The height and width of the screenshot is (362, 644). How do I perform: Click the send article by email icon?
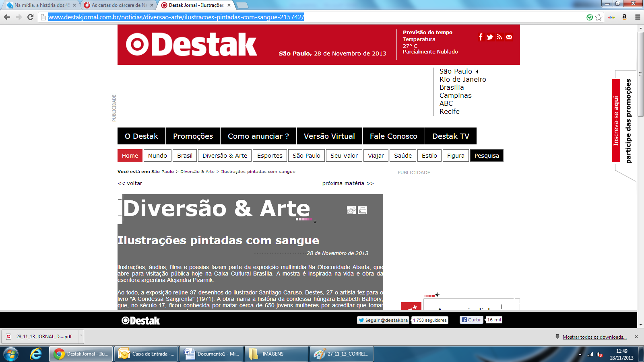pos(351,210)
